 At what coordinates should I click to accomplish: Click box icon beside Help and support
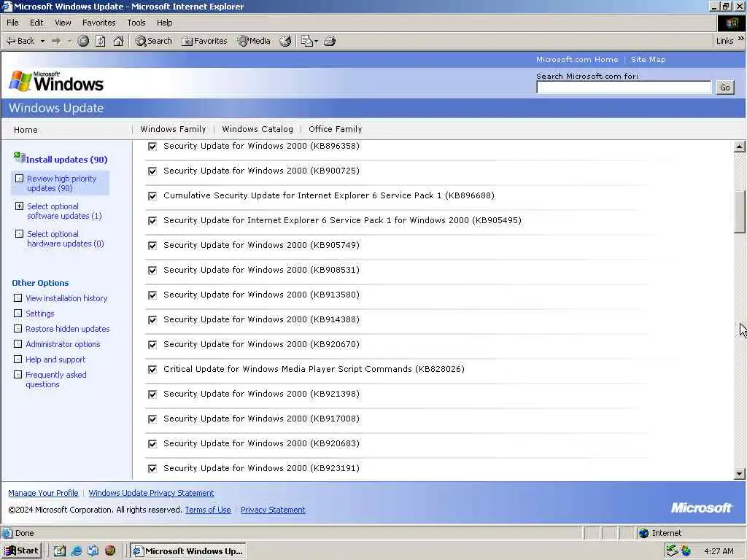tap(18, 359)
